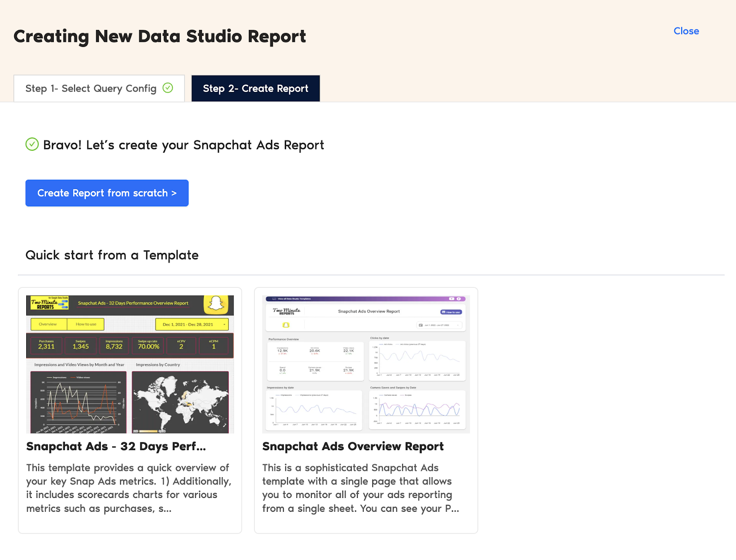The image size is (736, 560).
Task: Click Clicks by date chart in Overview template
Action: 417,361
